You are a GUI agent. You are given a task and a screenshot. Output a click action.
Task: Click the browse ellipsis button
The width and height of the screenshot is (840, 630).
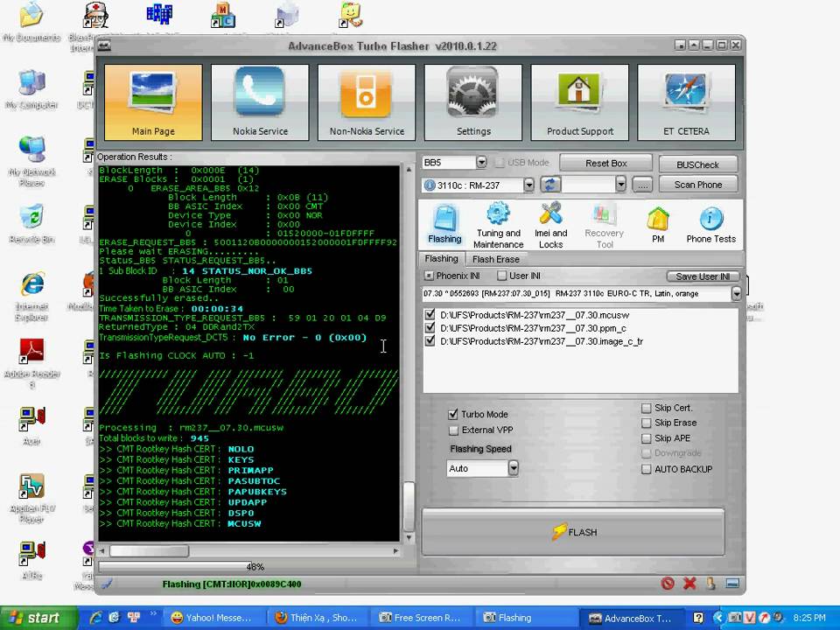(641, 185)
